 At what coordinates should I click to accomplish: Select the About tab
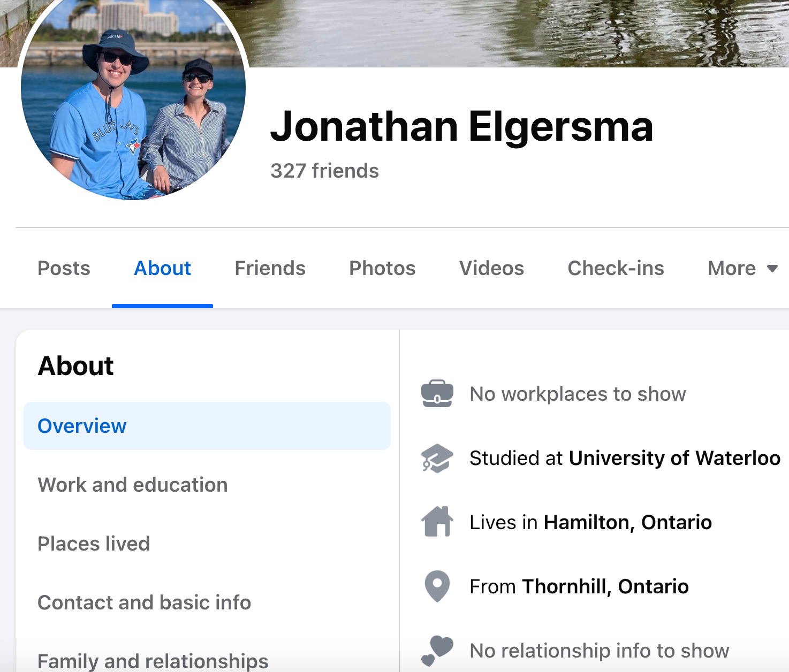[x=162, y=268]
